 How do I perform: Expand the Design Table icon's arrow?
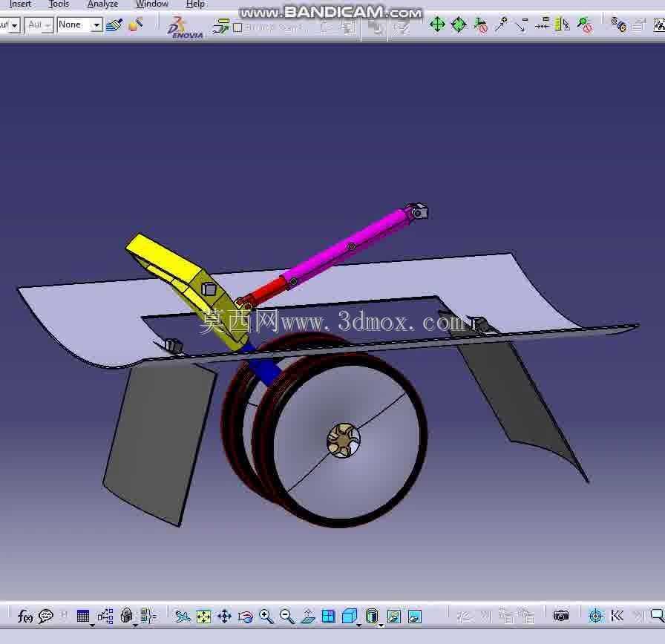[x=93, y=625]
